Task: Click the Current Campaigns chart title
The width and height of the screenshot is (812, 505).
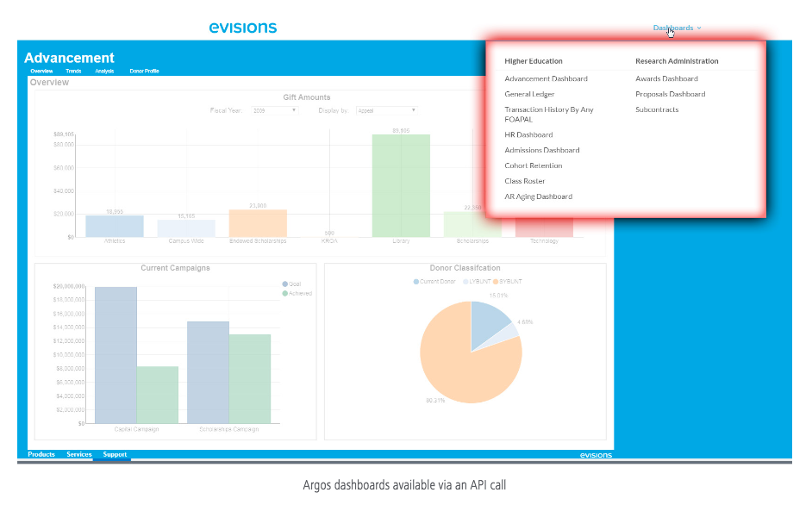Action: click(x=175, y=268)
